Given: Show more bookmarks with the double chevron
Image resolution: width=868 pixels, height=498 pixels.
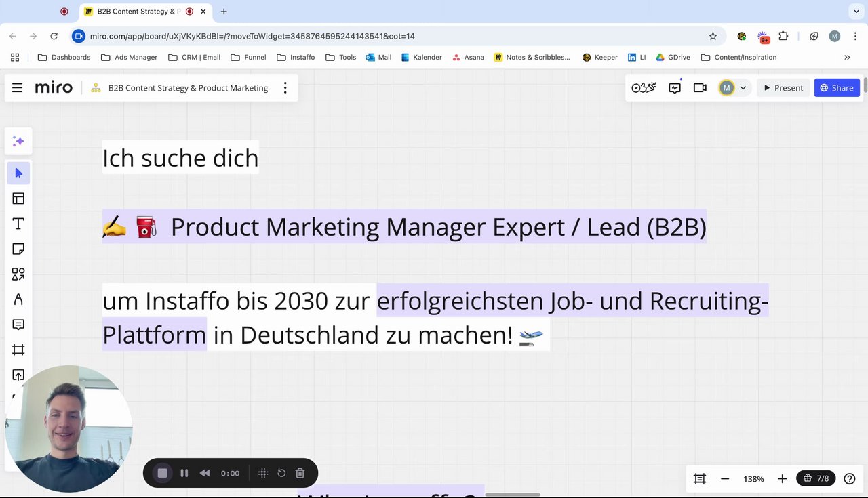Looking at the screenshot, I should pyautogui.click(x=847, y=57).
